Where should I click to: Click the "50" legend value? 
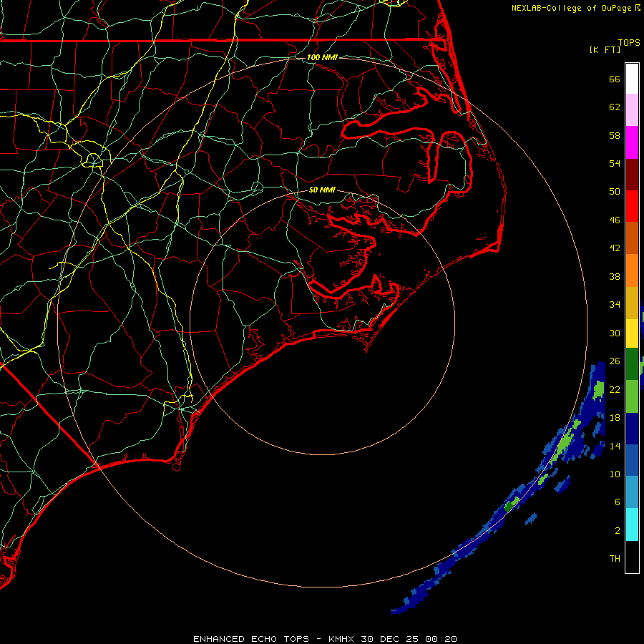tap(615, 191)
